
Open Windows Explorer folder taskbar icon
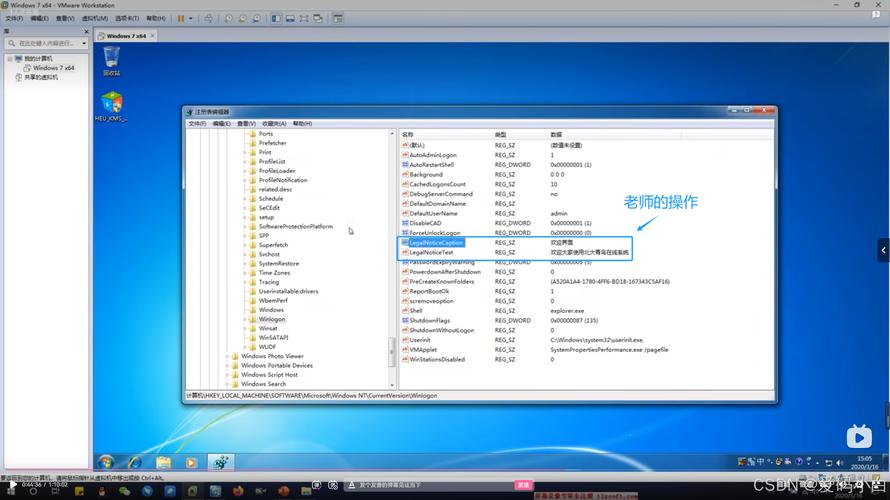click(x=163, y=463)
